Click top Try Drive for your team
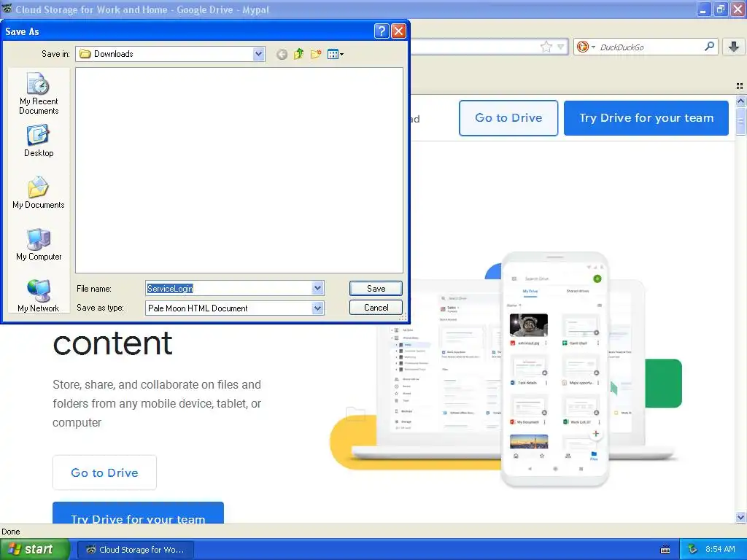Image resolution: width=747 pixels, height=560 pixels. click(646, 118)
